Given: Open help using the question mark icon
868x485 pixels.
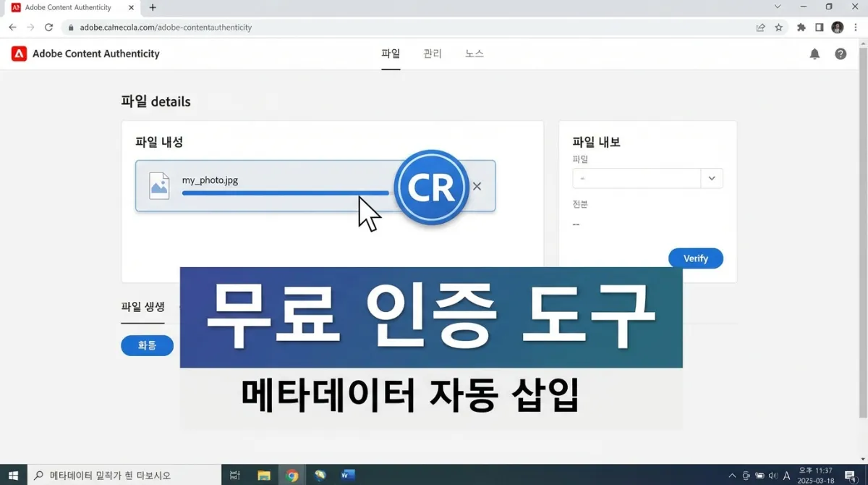Looking at the screenshot, I should tap(841, 53).
